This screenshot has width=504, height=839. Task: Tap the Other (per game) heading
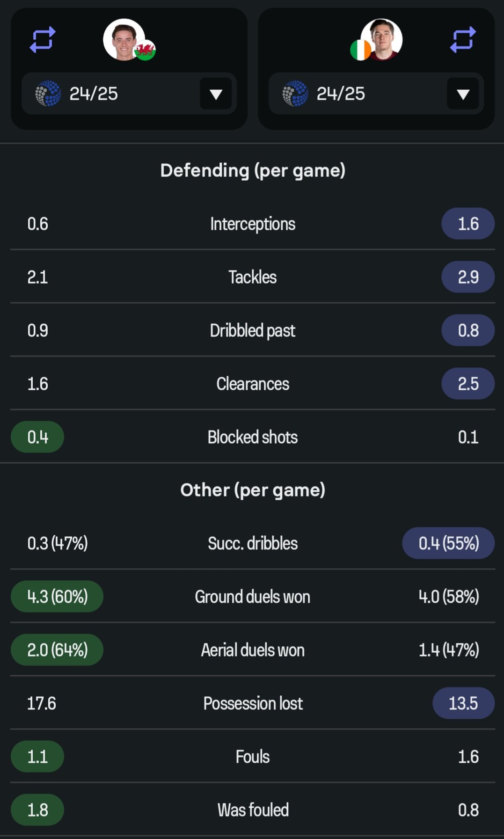coord(253,490)
